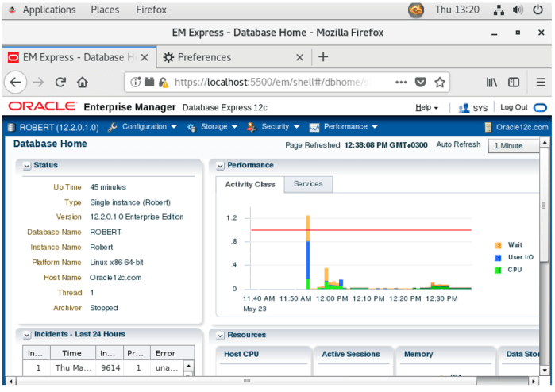Toggle Firefox sidebar view icon
The image size is (555, 392).
click(514, 82)
